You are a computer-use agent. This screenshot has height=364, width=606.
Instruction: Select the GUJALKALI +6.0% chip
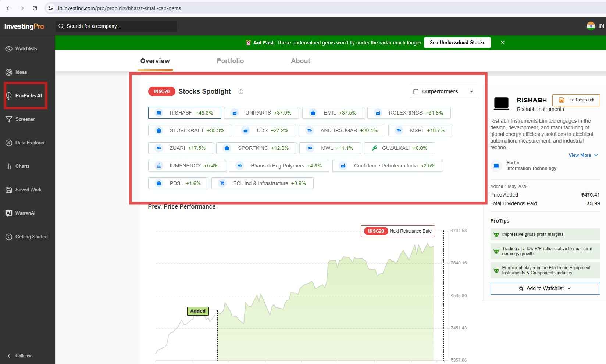coord(400,148)
